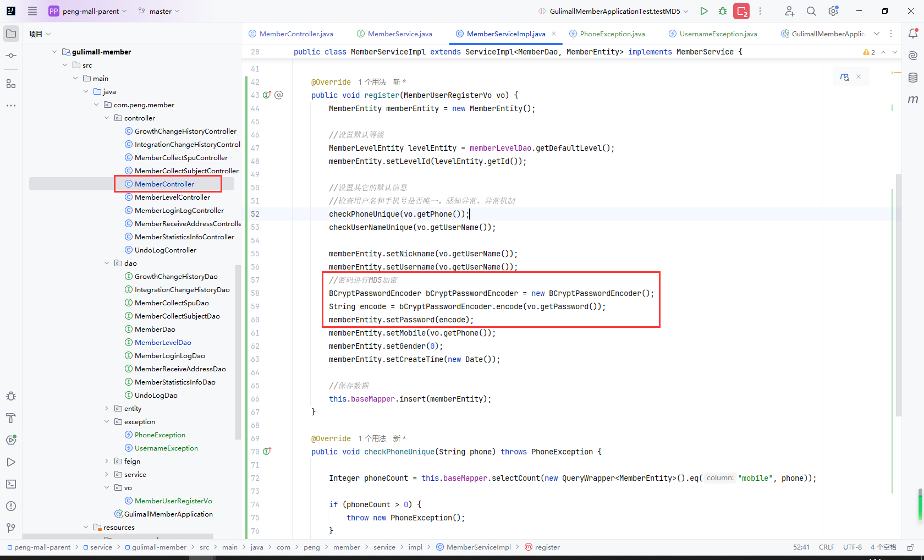The width and height of the screenshot is (924, 560).
Task: Open PhoneException in project tree
Action: (x=160, y=435)
